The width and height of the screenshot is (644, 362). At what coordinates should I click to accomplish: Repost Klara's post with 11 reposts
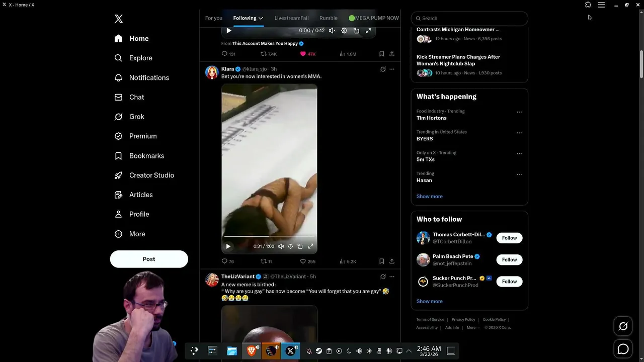pos(266,261)
